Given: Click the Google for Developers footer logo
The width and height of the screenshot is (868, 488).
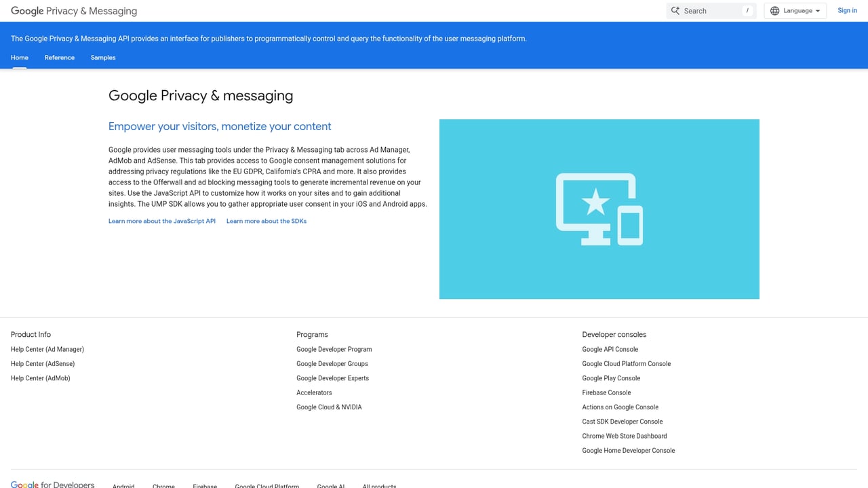Looking at the screenshot, I should [x=52, y=484].
